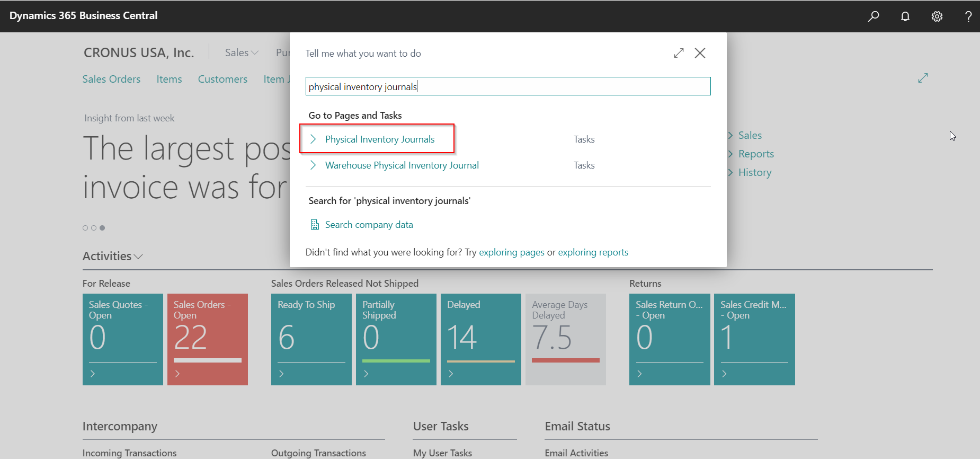980x459 pixels.
Task: Open Physical Inventory Journals result
Action: click(x=380, y=139)
